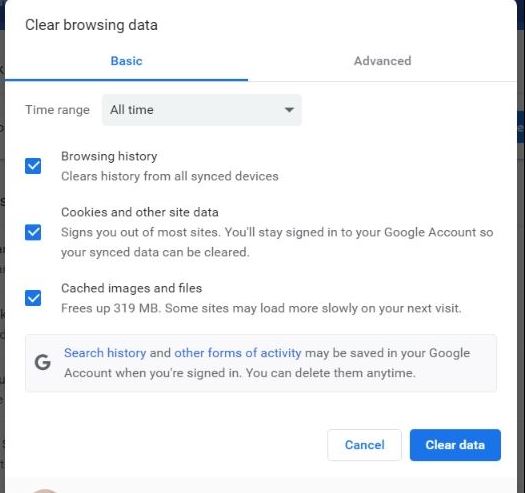525x493 pixels.
Task: Click the 'Cookies and other site data' label
Action: (140, 212)
